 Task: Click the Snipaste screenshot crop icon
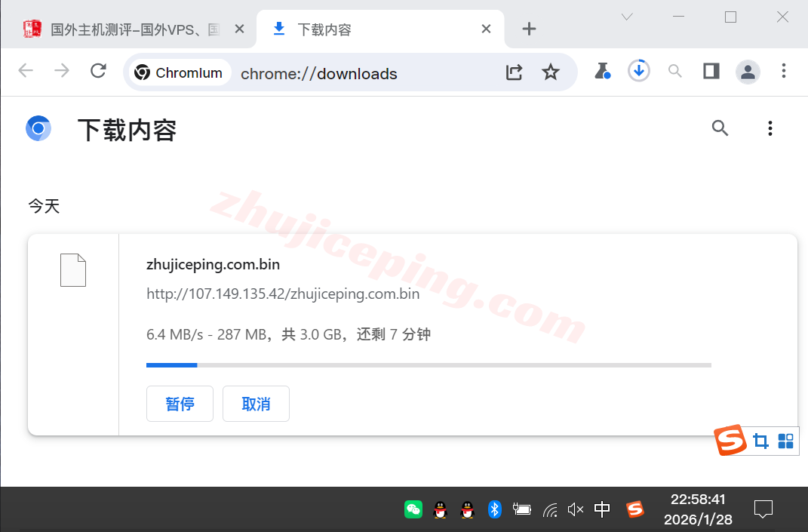click(x=760, y=440)
